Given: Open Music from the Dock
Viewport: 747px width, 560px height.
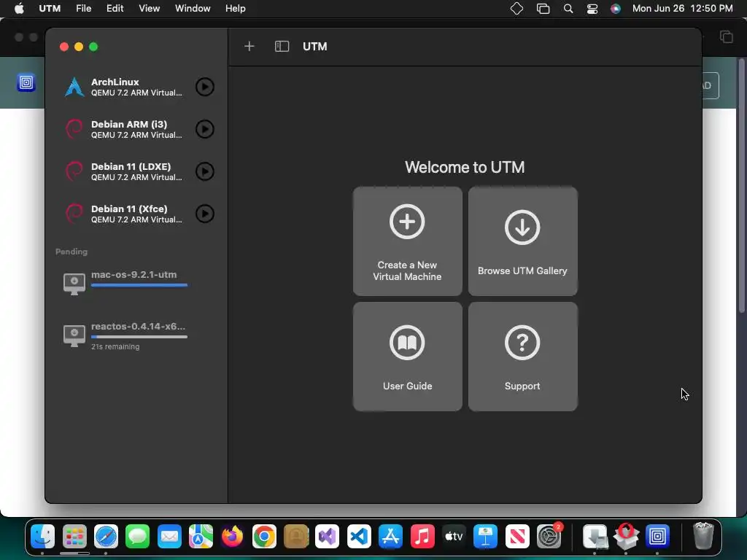Looking at the screenshot, I should click(422, 537).
